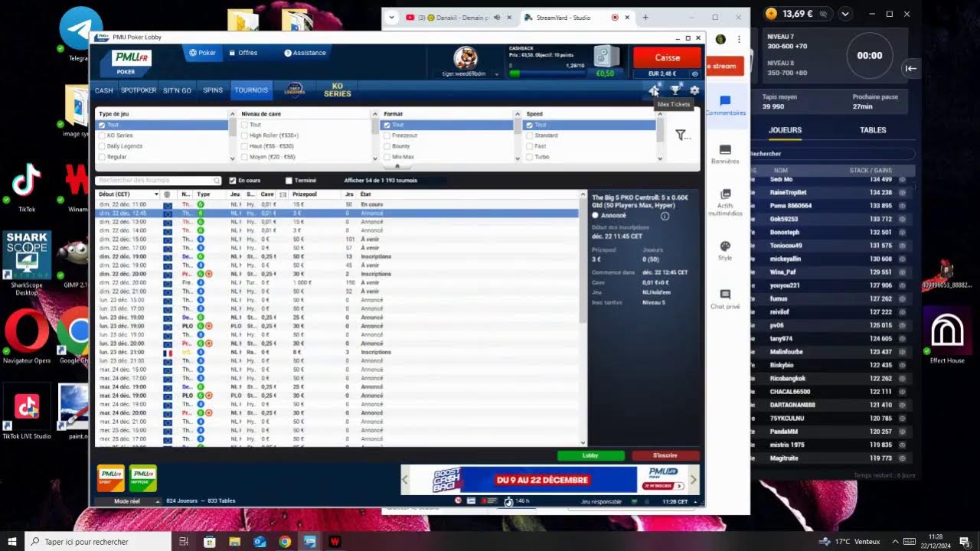Viewport: 980px width, 551px height.
Task: Switch to the TABLES tab
Action: (x=873, y=130)
